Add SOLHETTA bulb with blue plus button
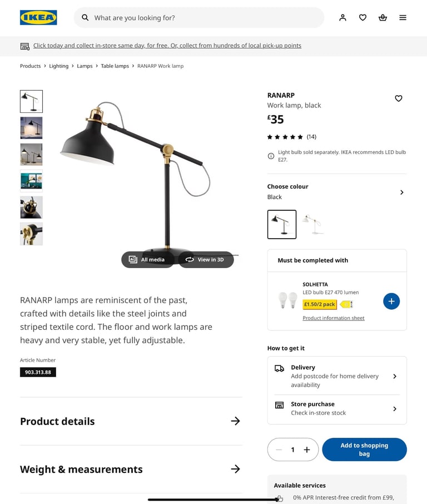 (391, 301)
